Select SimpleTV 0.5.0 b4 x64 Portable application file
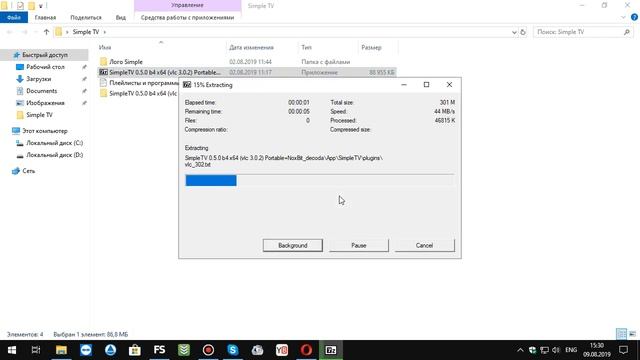Image resolution: width=640 pixels, height=360 pixels. 247,72
